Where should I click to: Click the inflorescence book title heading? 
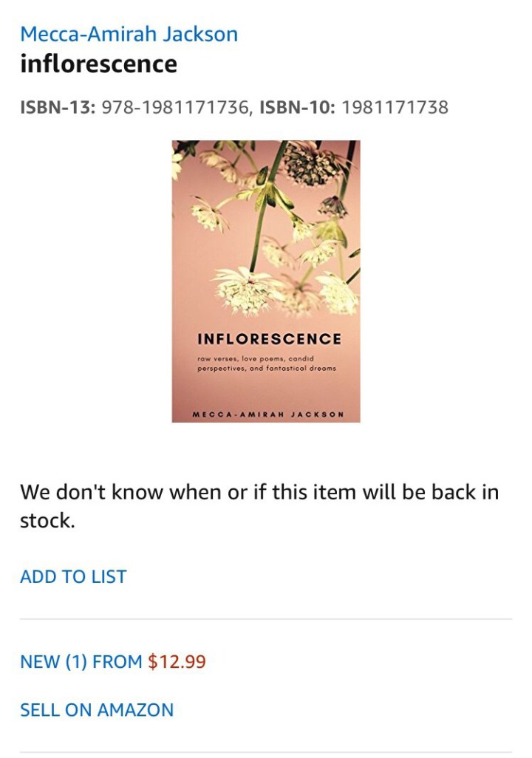point(99,64)
